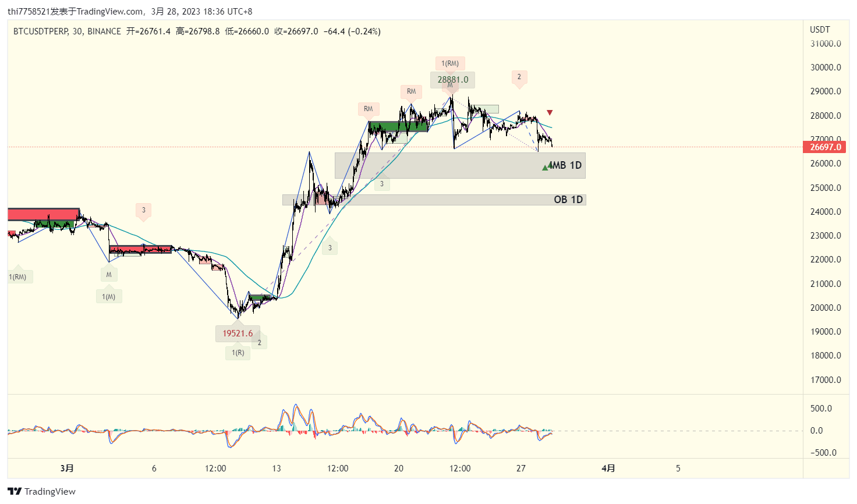857x504 pixels.
Task: Select the 1(RM) label above 28881.0
Action: coord(450,63)
